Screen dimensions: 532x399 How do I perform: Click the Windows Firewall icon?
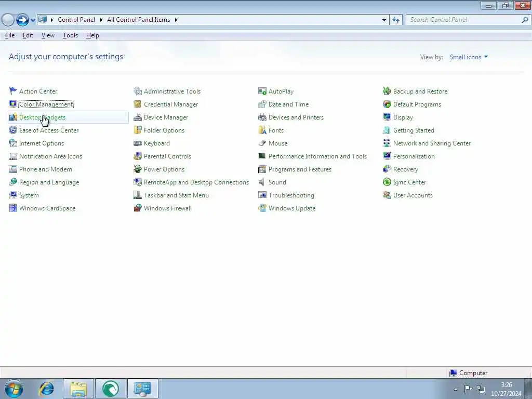pos(137,208)
